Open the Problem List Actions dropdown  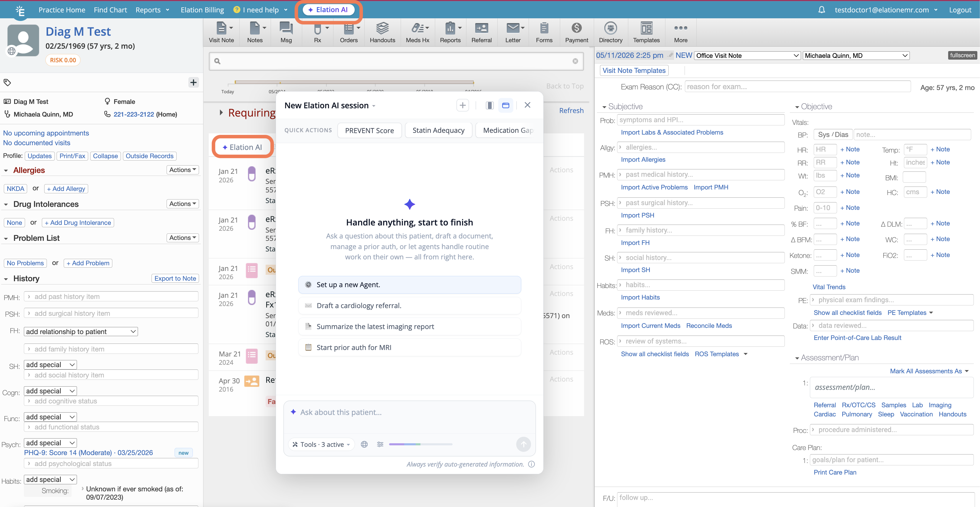[182, 238]
